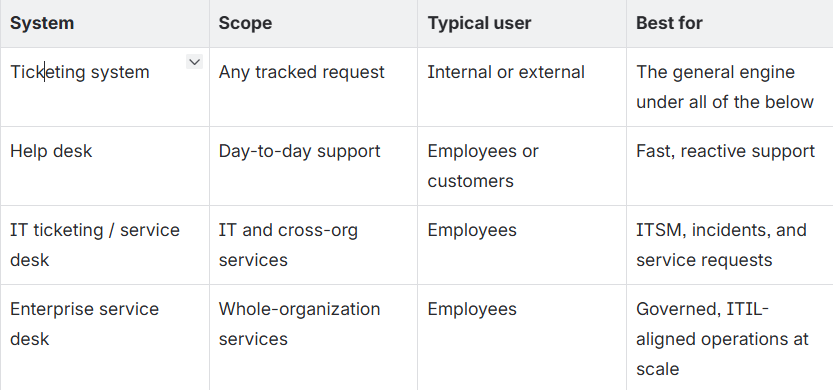
Task: Select the Best for column header
Action: tap(730, 23)
